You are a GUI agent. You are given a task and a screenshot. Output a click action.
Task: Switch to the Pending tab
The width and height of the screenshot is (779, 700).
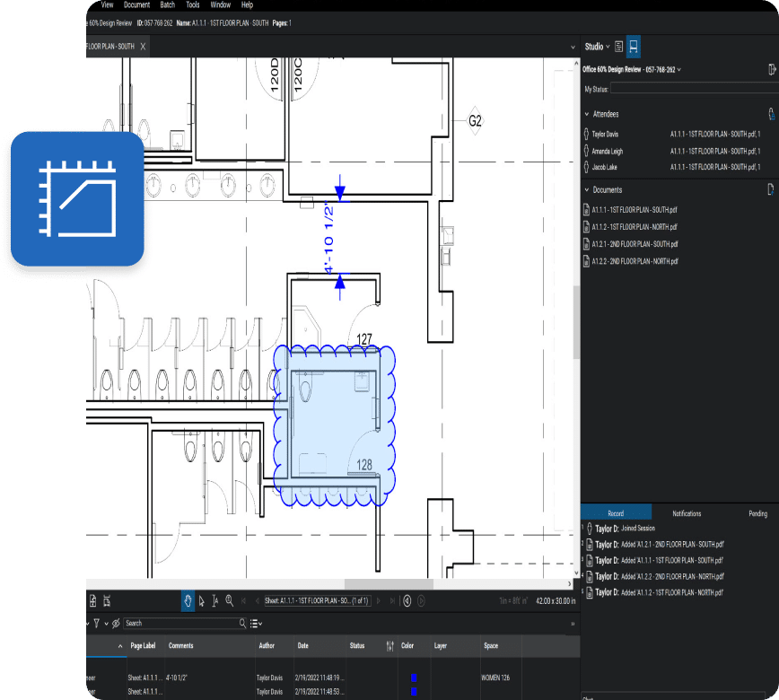click(x=758, y=513)
